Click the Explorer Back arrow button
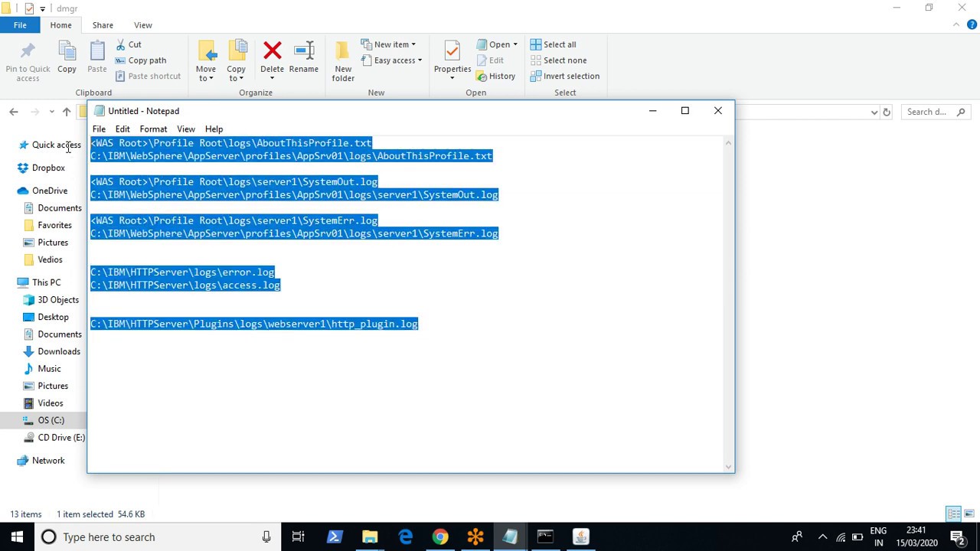The height and width of the screenshot is (551, 980). (x=13, y=112)
